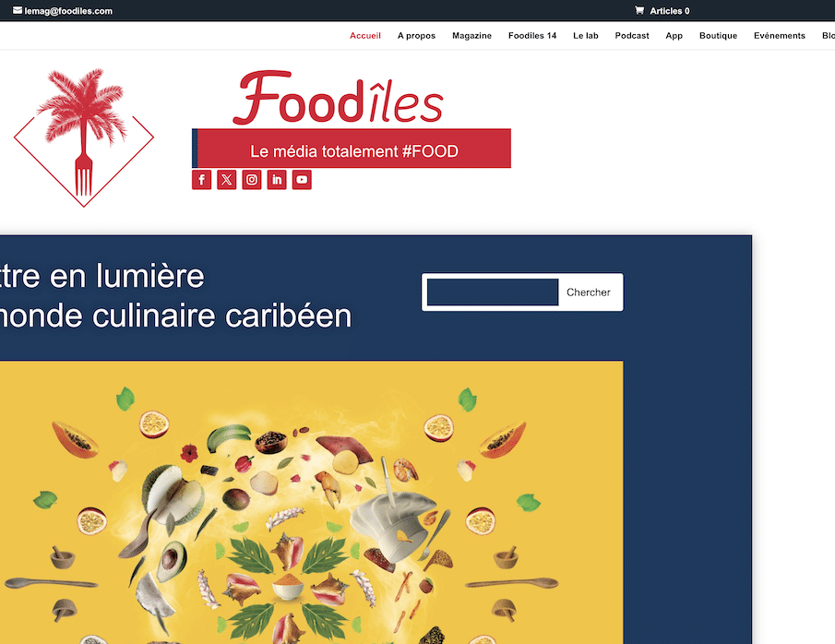Visit the Boutique menu item
Viewport: 835px width, 644px height.
click(718, 36)
